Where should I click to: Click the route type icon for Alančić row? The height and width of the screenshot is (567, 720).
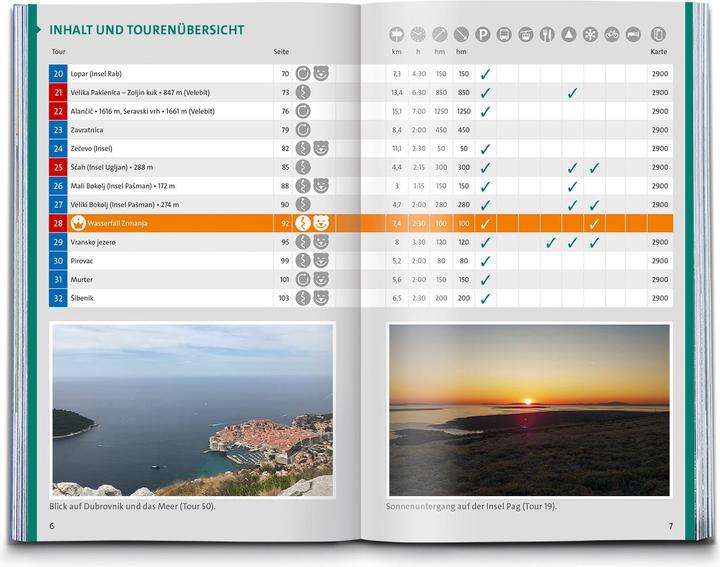[303, 111]
